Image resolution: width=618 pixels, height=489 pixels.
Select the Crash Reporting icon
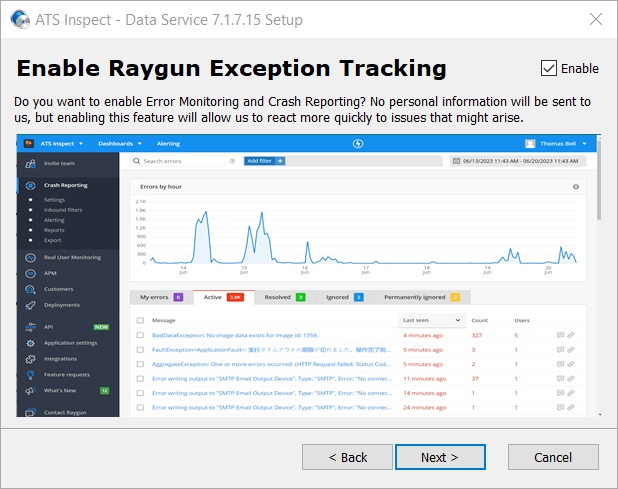click(30, 185)
